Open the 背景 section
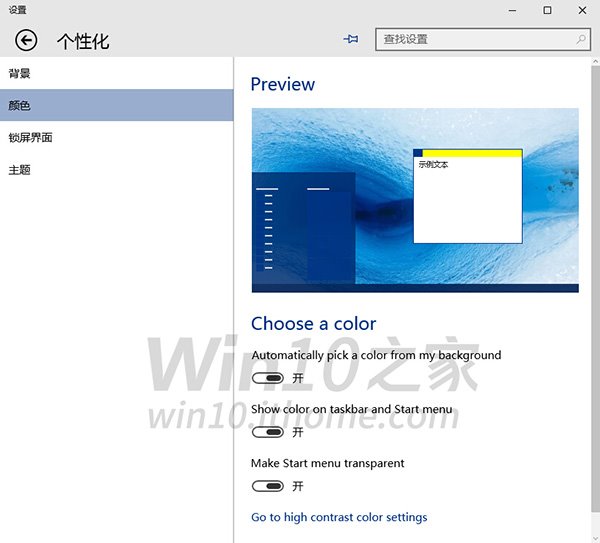Viewport: 600px width, 543px height. coord(116,73)
